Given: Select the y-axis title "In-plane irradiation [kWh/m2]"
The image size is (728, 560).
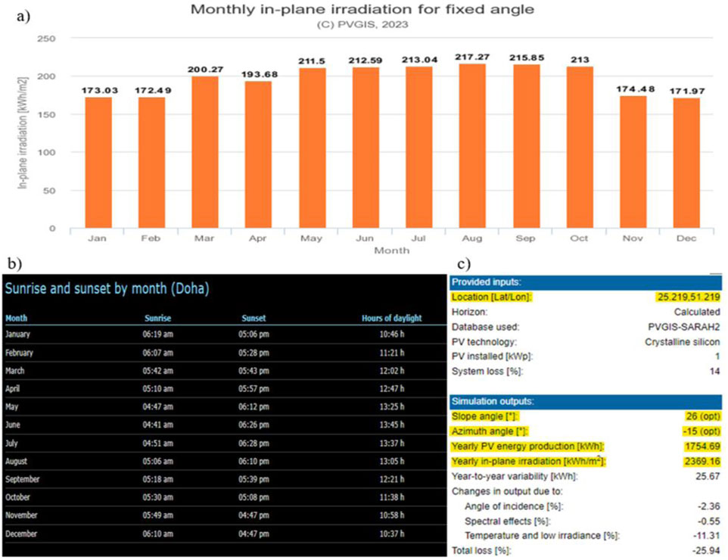Looking at the screenshot, I should [x=23, y=132].
